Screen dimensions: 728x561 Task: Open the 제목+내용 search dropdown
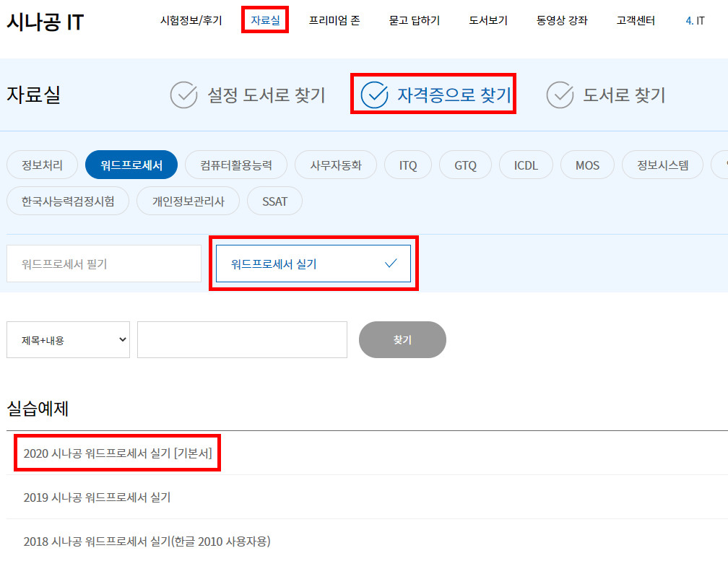pyautogui.click(x=68, y=339)
